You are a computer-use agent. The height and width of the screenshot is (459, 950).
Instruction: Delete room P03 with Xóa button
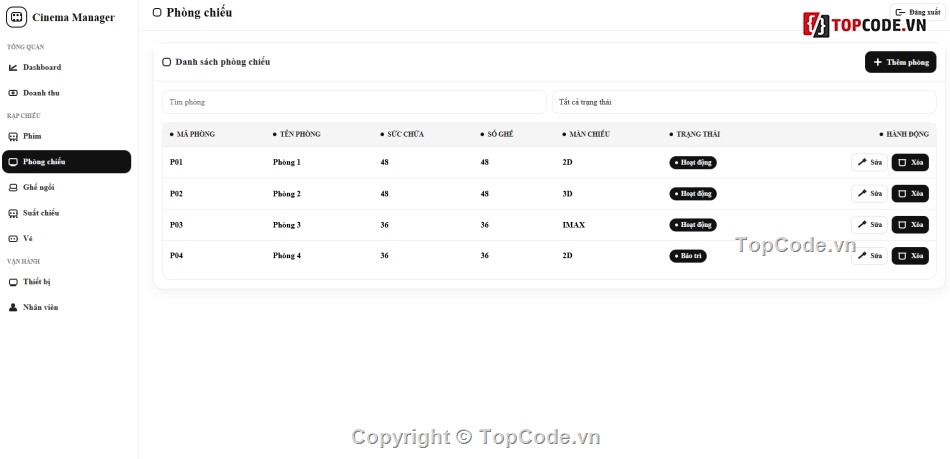tap(910, 225)
